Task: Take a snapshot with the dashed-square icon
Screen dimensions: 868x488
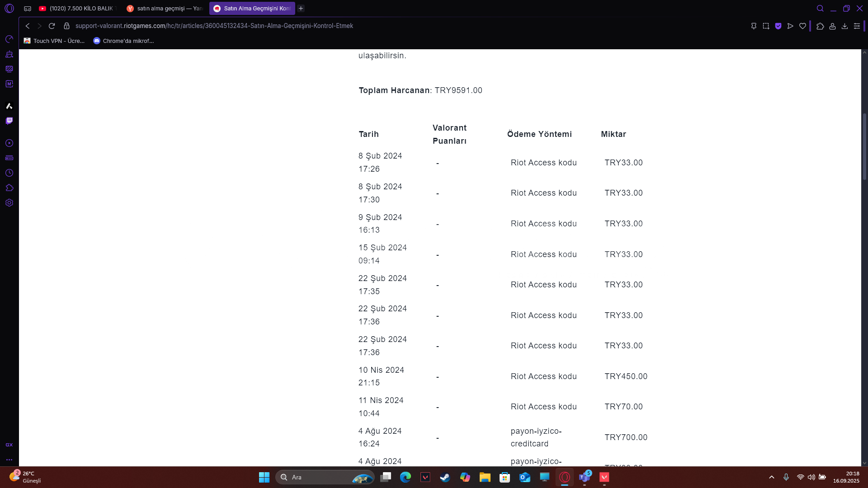Action: (x=766, y=26)
